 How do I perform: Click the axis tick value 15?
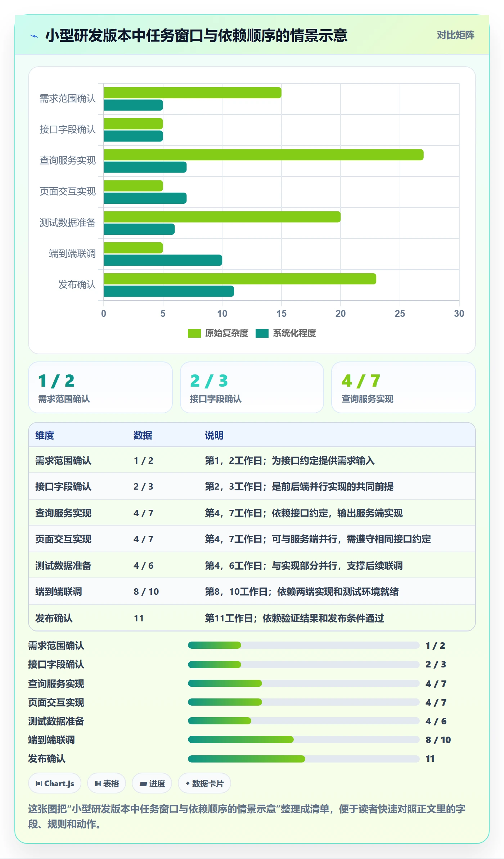[282, 314]
